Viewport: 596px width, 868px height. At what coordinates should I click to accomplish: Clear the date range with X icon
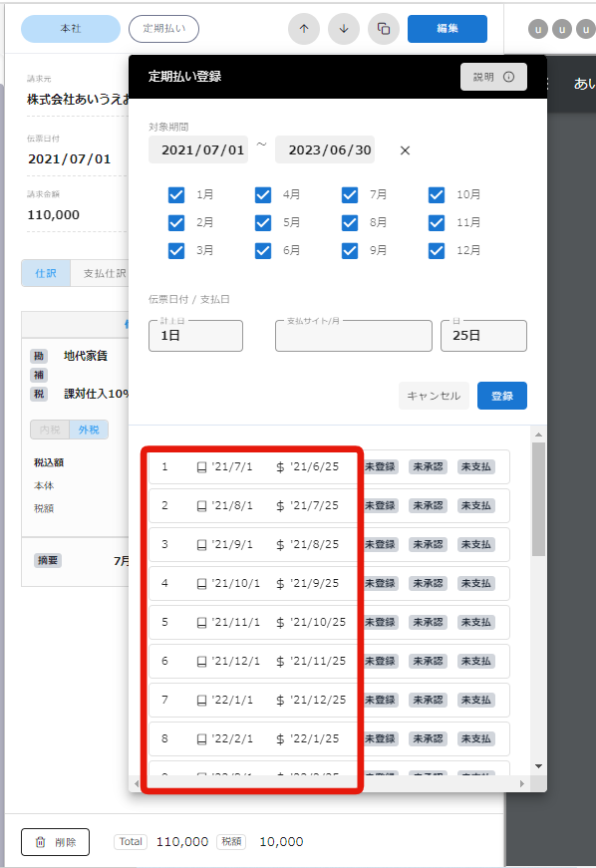pos(405,150)
